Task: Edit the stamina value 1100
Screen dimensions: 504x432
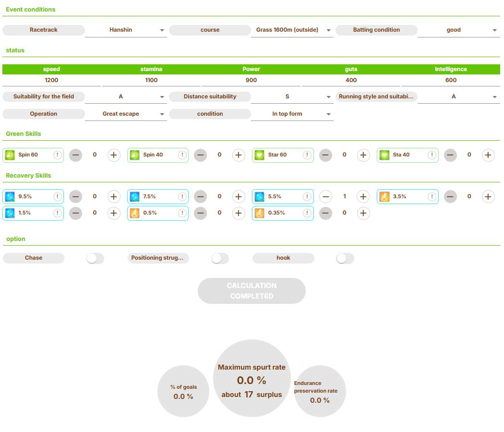Action: [151, 80]
